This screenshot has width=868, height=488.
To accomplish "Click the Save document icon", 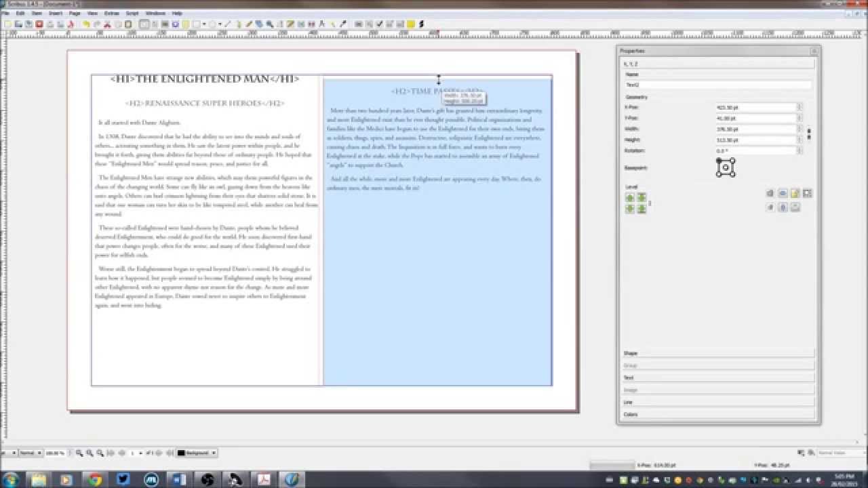I will (x=28, y=24).
